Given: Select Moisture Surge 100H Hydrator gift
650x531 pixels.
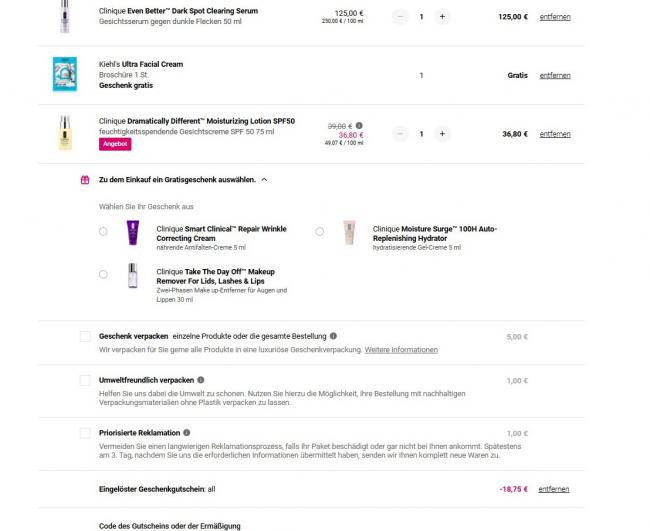Looking at the screenshot, I should (x=320, y=231).
